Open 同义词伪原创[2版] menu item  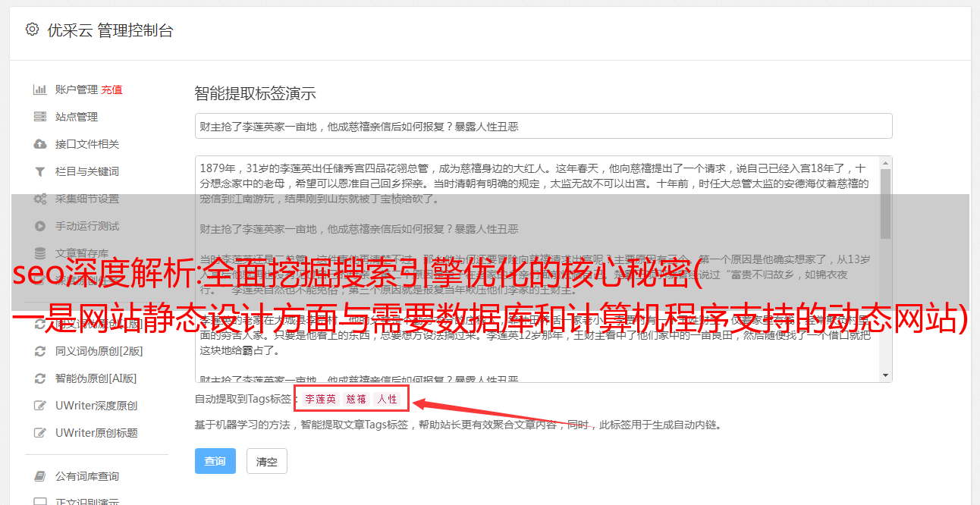coord(99,351)
